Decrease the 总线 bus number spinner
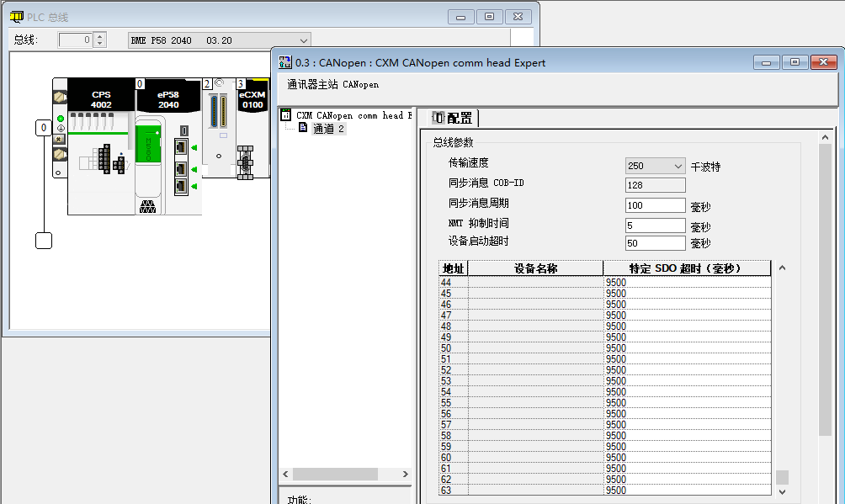The height and width of the screenshot is (504, 845). click(x=99, y=44)
